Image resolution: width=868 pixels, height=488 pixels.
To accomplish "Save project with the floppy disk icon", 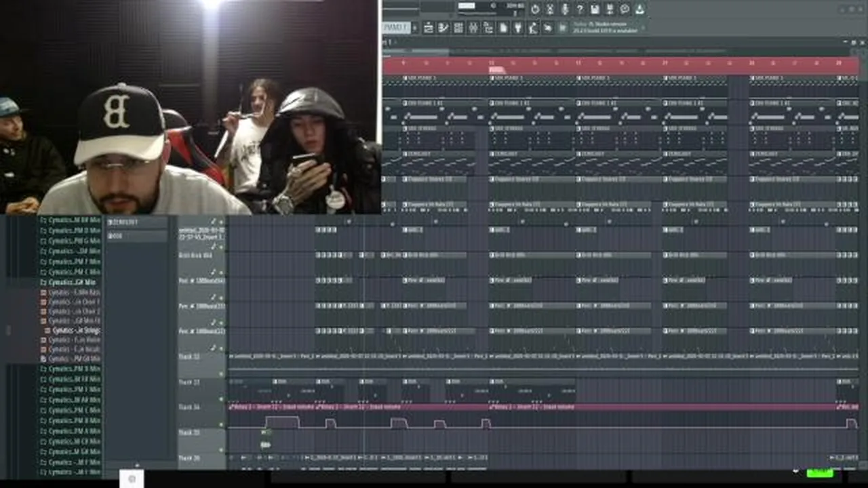I will pyautogui.click(x=595, y=9).
